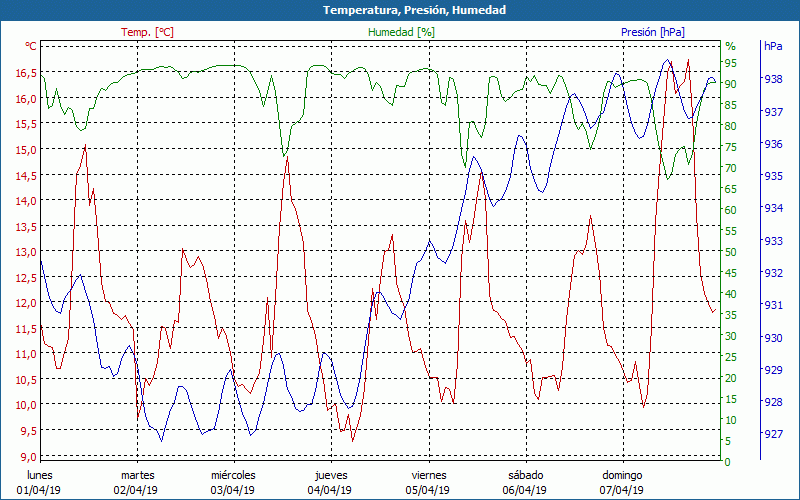This screenshot has width=800, height=500.
Task: Click the 'hPa' axis unit label
Action: coord(773,46)
